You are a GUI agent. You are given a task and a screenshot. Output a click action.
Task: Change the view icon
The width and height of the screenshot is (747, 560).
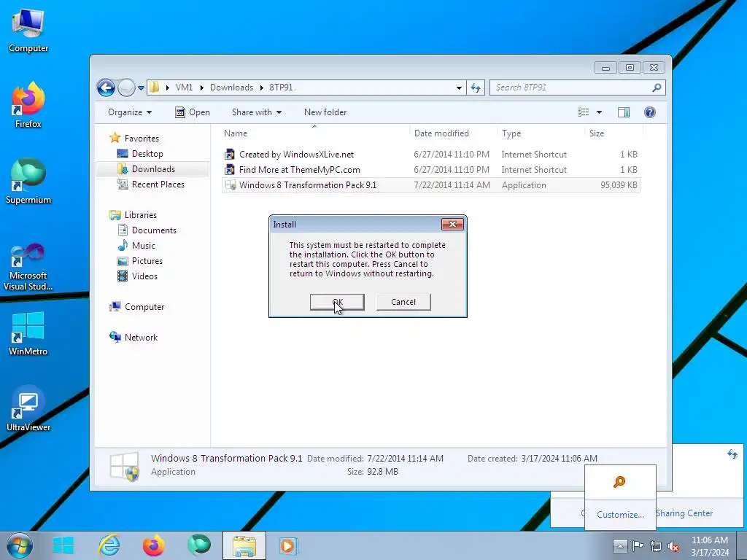point(583,112)
